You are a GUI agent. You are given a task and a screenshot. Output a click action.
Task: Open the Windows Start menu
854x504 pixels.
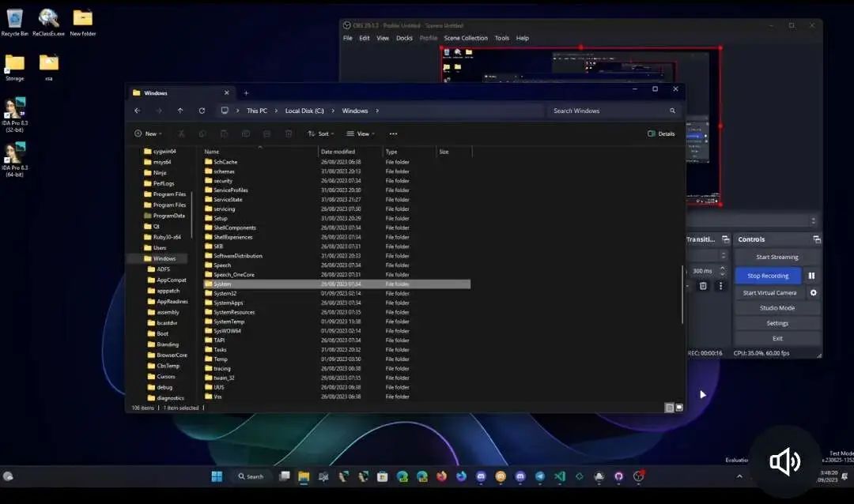point(217,477)
